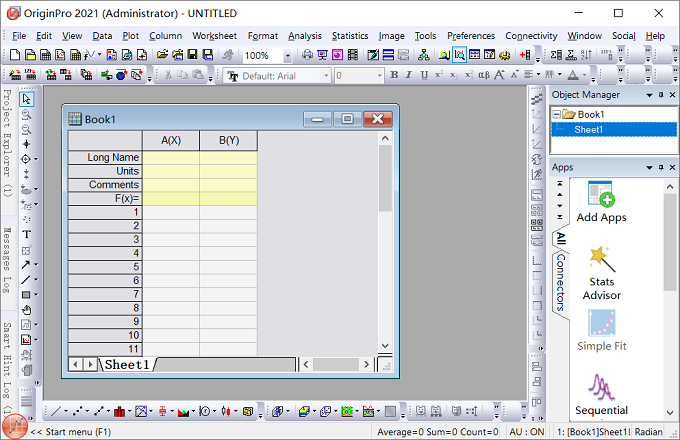Click the Statistics on Rows icon
This screenshot has height=440, width=680.
pyautogui.click(x=571, y=55)
